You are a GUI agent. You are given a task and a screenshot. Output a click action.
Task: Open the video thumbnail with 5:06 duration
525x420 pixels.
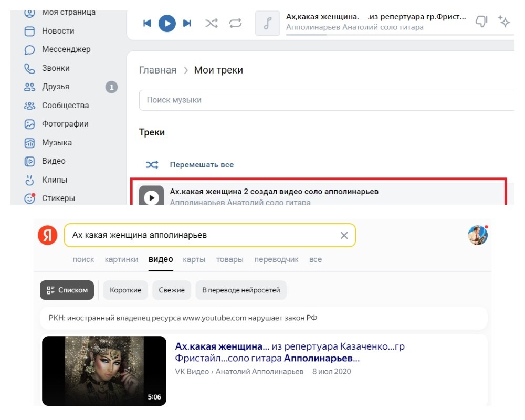[x=104, y=371]
